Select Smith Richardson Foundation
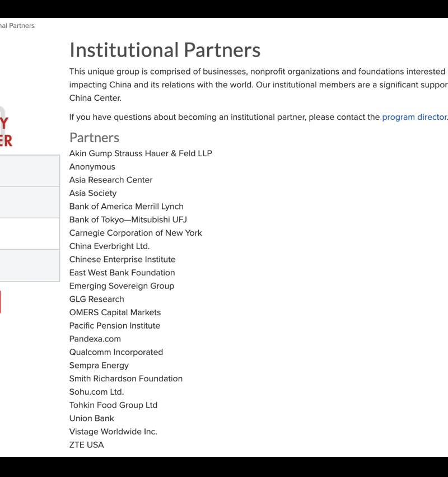The height and width of the screenshot is (477, 448). pos(126,378)
